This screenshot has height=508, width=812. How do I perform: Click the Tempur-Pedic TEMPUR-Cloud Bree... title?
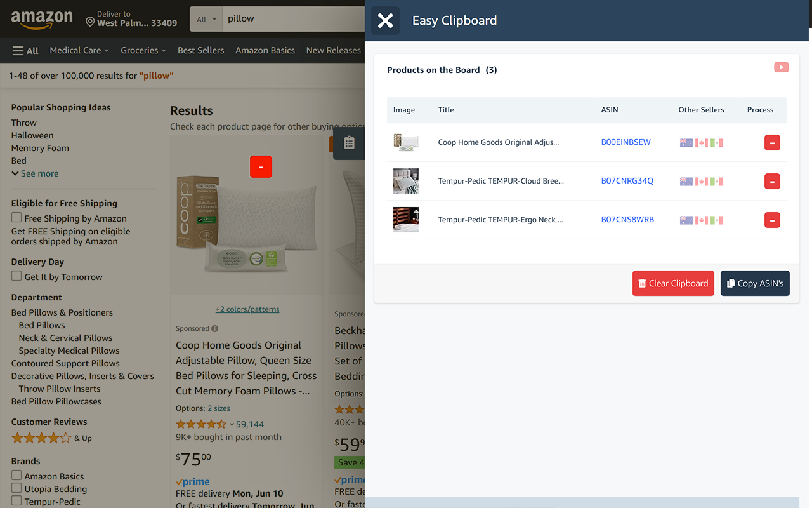coord(501,181)
